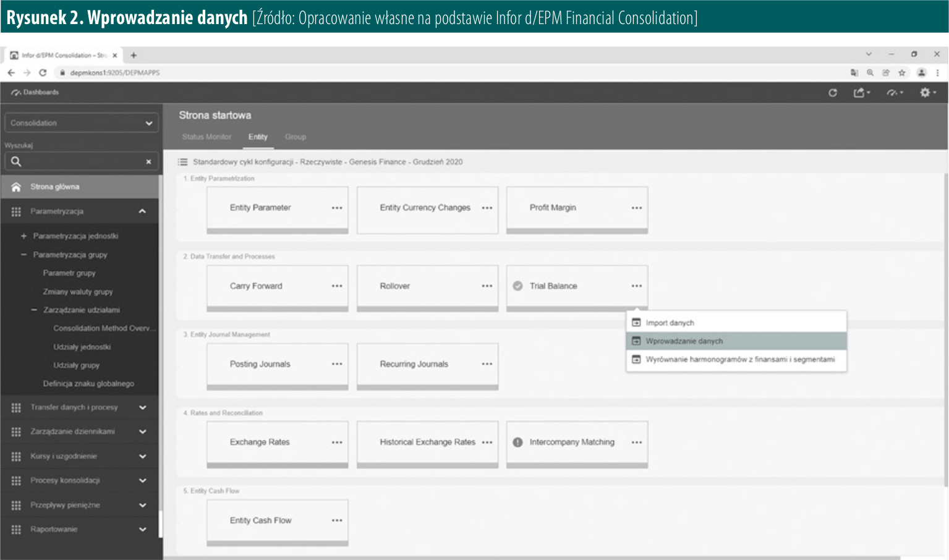949x560 pixels.
Task: Open the settings gear menu
Action: (927, 93)
